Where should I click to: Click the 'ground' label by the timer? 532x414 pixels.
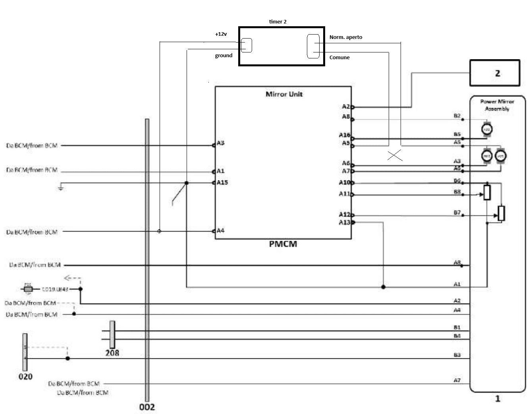(x=224, y=55)
